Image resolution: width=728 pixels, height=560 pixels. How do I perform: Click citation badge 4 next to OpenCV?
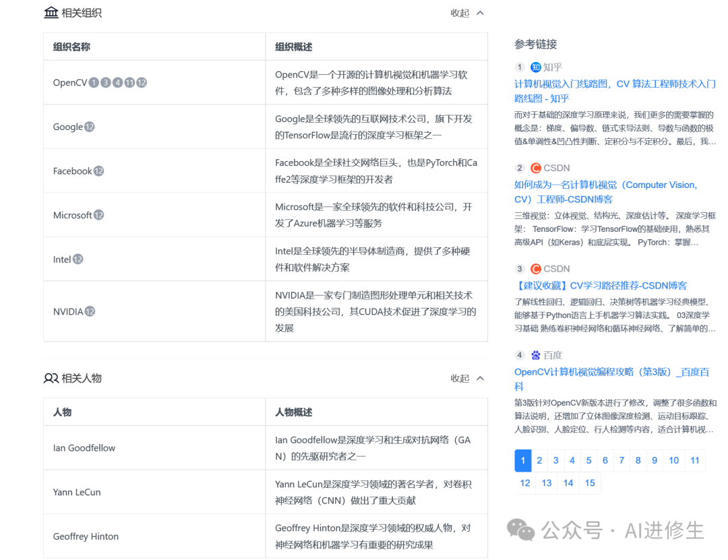point(118,83)
